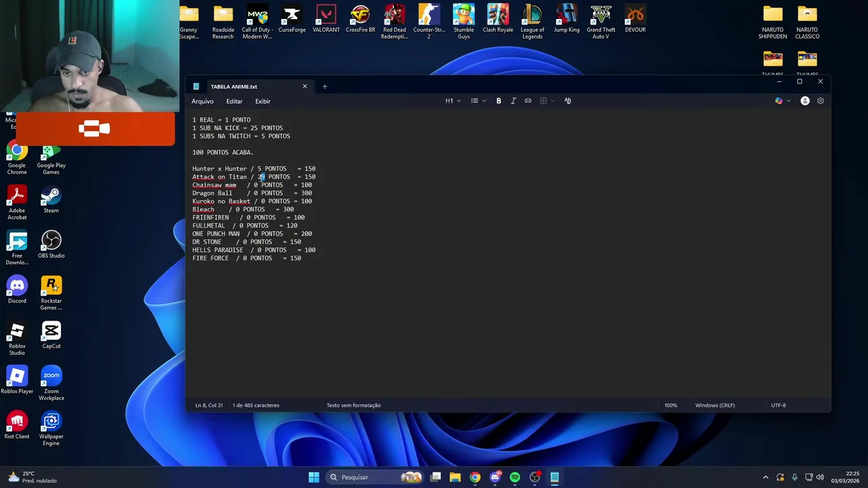This screenshot has width=868, height=488.
Task: Select the Adobe Acrobat desktop icon
Action: click(17, 203)
